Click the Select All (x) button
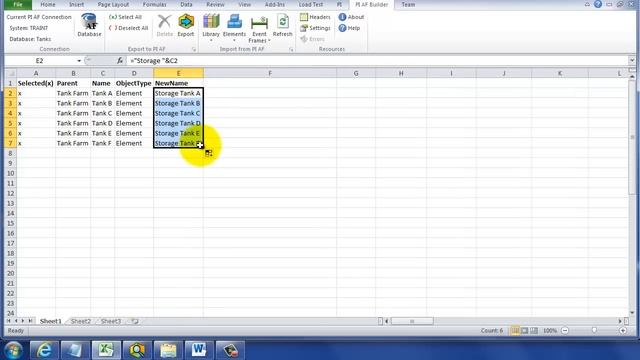This screenshot has height=360, width=640. pos(125,17)
